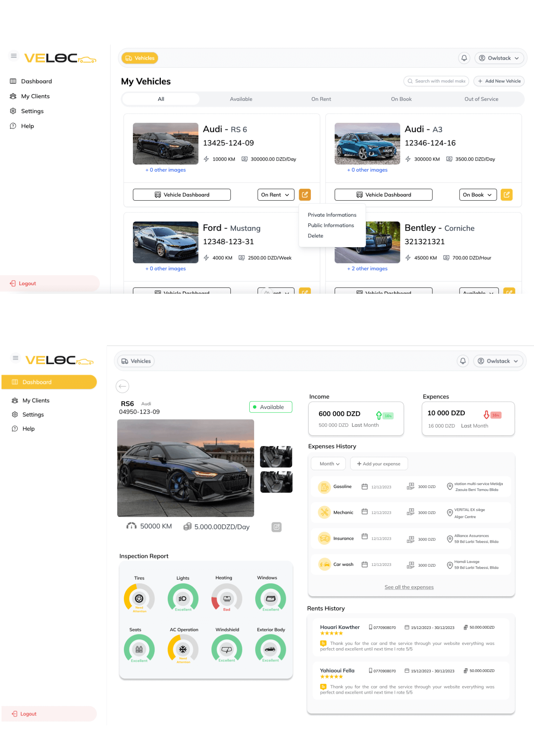Image resolution: width=534 pixels, height=756 pixels.
Task: Click Heating inspection gauge icon
Action: point(227,598)
